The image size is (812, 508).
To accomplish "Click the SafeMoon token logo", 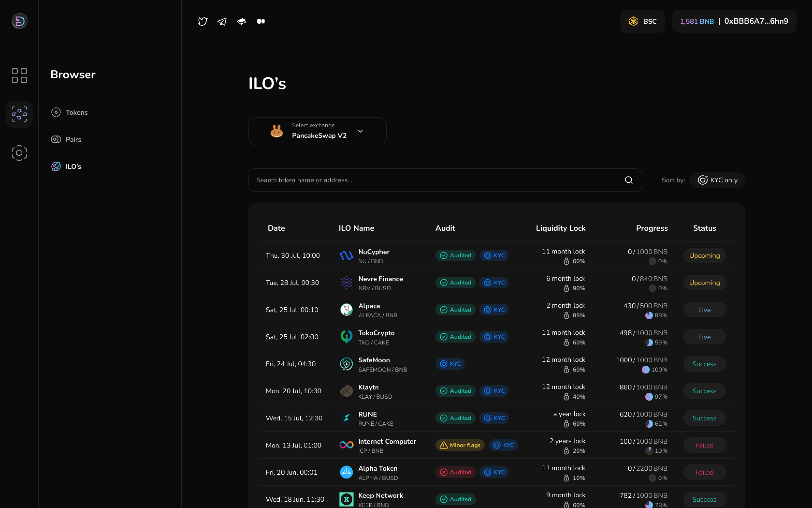I will coord(346,364).
